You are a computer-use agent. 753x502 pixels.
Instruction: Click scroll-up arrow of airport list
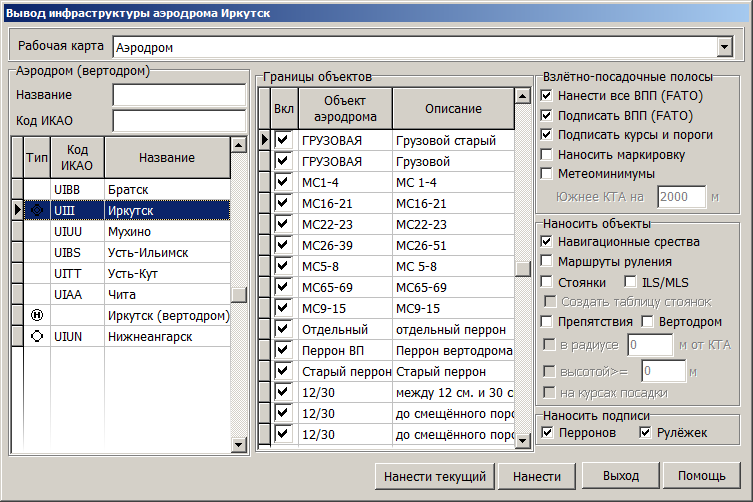point(238,145)
